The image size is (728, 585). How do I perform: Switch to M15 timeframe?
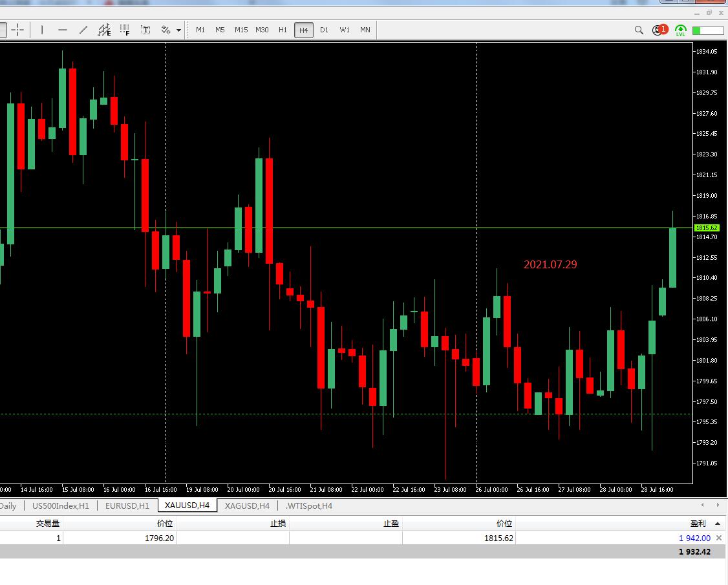pyautogui.click(x=241, y=30)
